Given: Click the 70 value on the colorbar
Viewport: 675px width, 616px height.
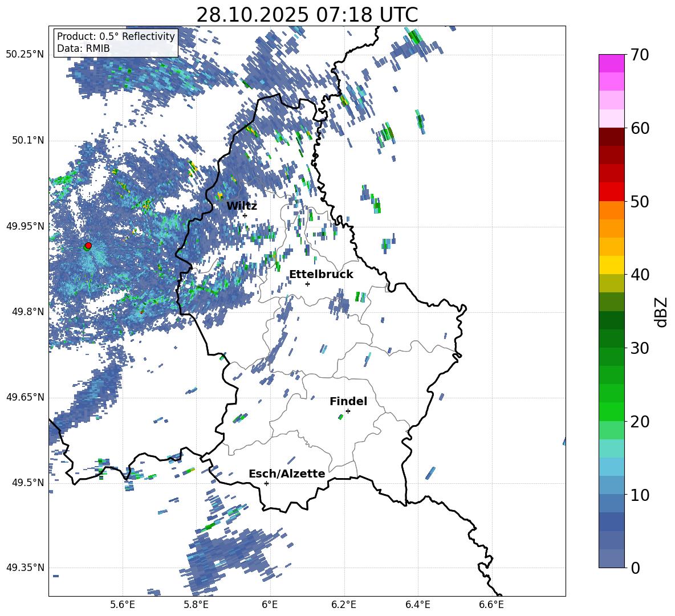Looking at the screenshot, I should pyautogui.click(x=640, y=55).
